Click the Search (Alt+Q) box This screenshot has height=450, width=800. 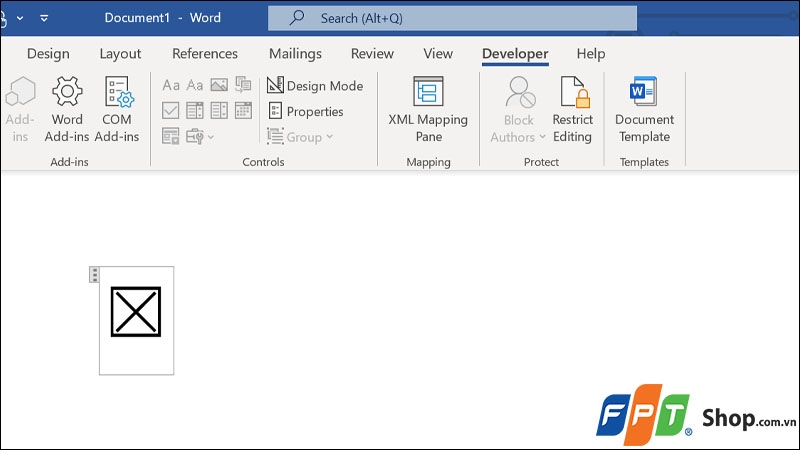click(452, 18)
